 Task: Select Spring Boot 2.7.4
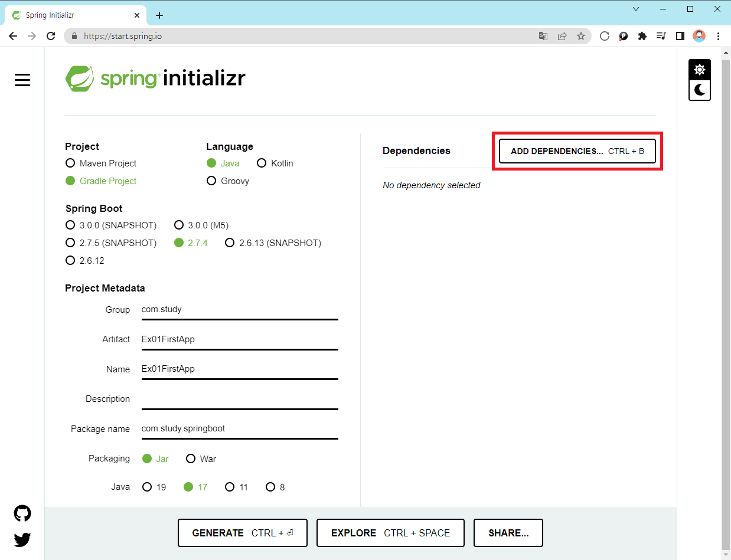[x=191, y=243]
